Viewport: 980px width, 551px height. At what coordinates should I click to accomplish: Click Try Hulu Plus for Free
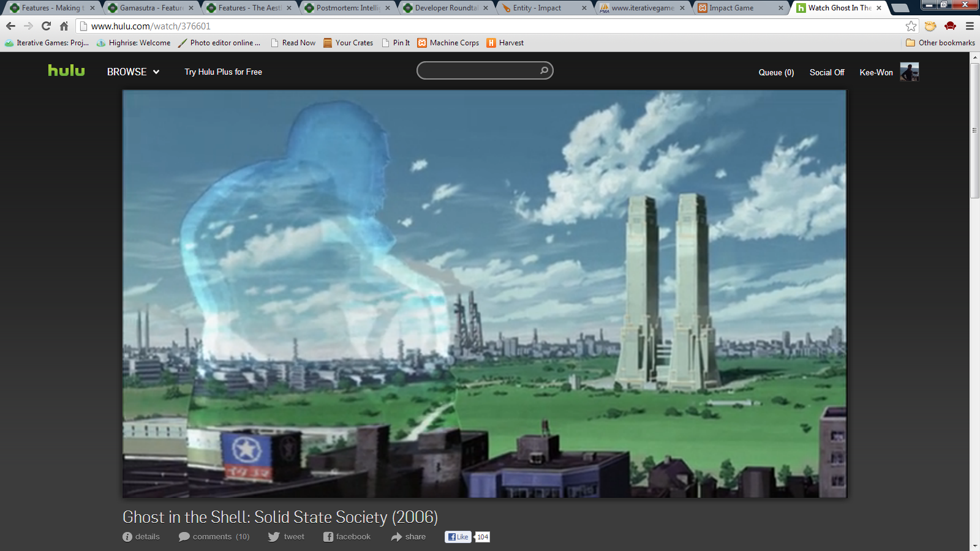tap(223, 72)
